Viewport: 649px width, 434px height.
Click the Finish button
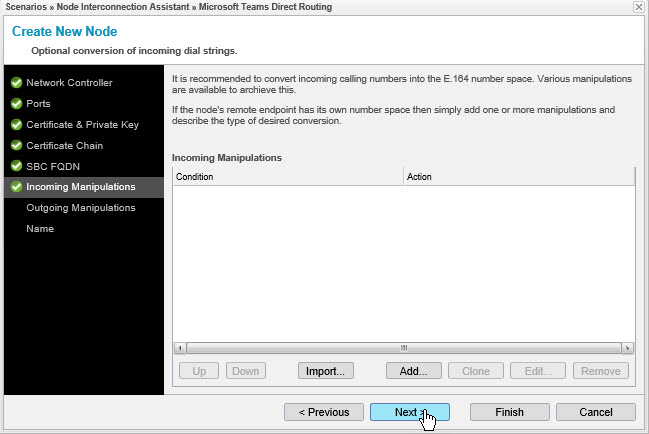pyautogui.click(x=509, y=412)
